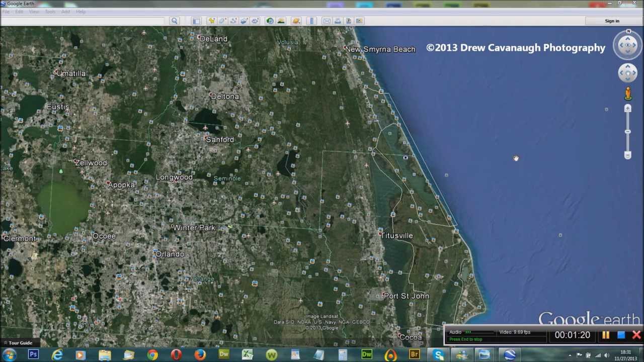Close the recorder with the red X
The height and width of the screenshot is (362, 644).
coord(636,335)
